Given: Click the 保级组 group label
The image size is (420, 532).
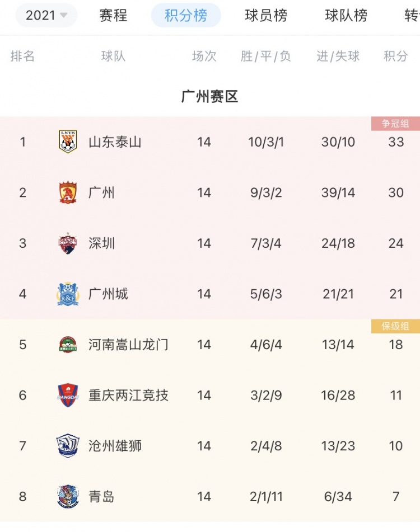Looking at the screenshot, I should pos(395,326).
